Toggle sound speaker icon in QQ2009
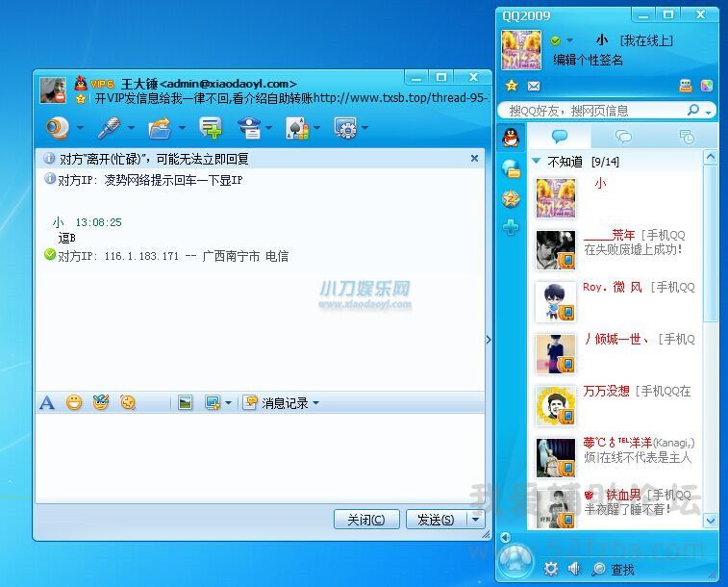 point(574,569)
